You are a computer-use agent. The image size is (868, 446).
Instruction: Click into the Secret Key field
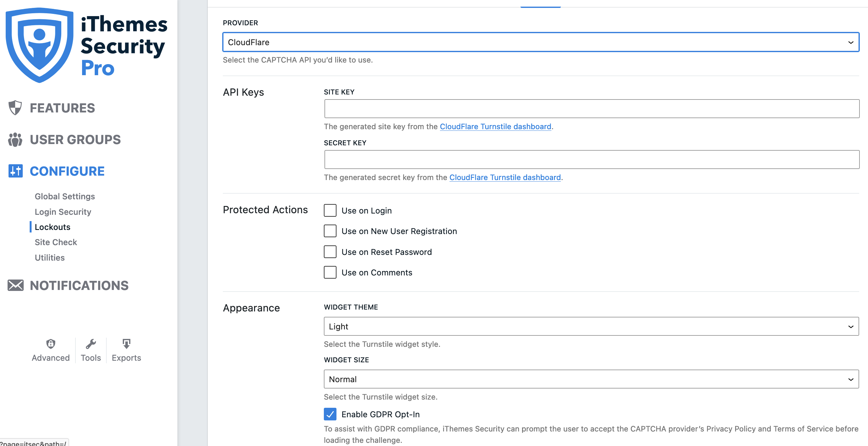592,160
